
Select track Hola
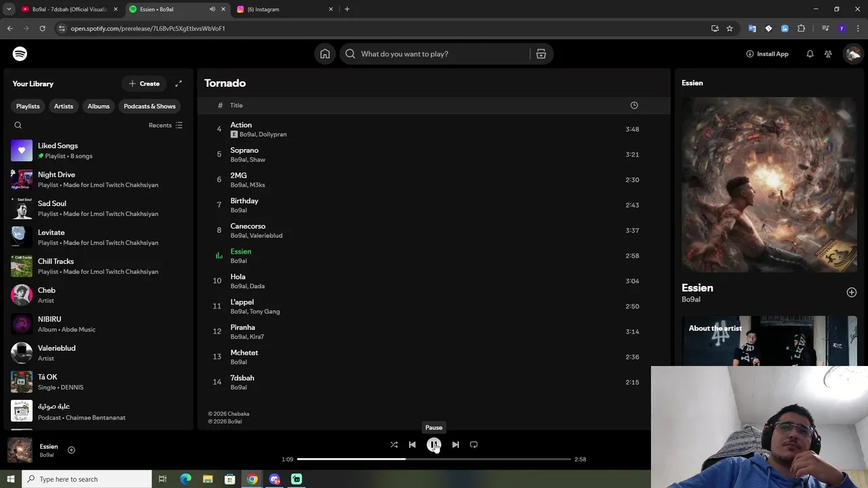(x=433, y=281)
